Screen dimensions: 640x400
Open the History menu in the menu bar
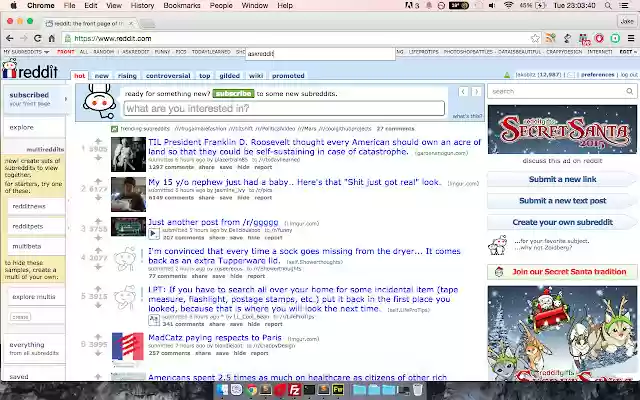[x=142, y=6]
